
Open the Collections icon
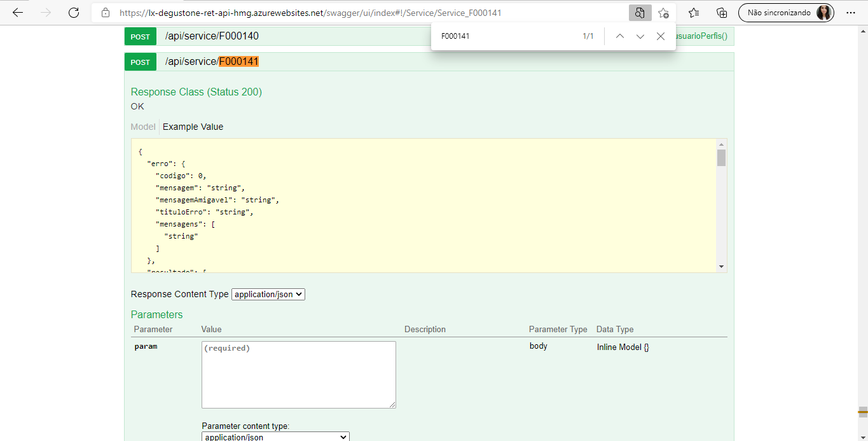(x=722, y=13)
